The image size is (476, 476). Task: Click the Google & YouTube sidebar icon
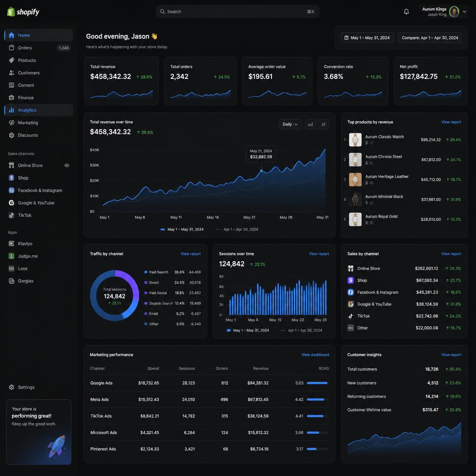12,203
